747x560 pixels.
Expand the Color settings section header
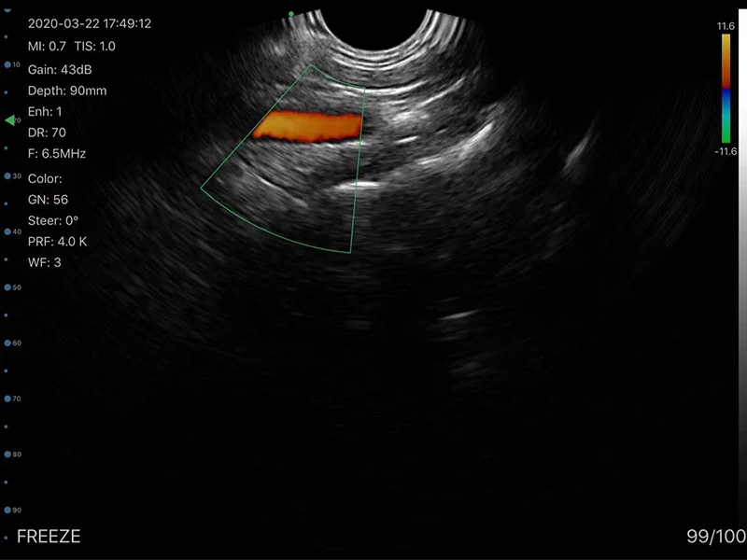click(x=47, y=178)
